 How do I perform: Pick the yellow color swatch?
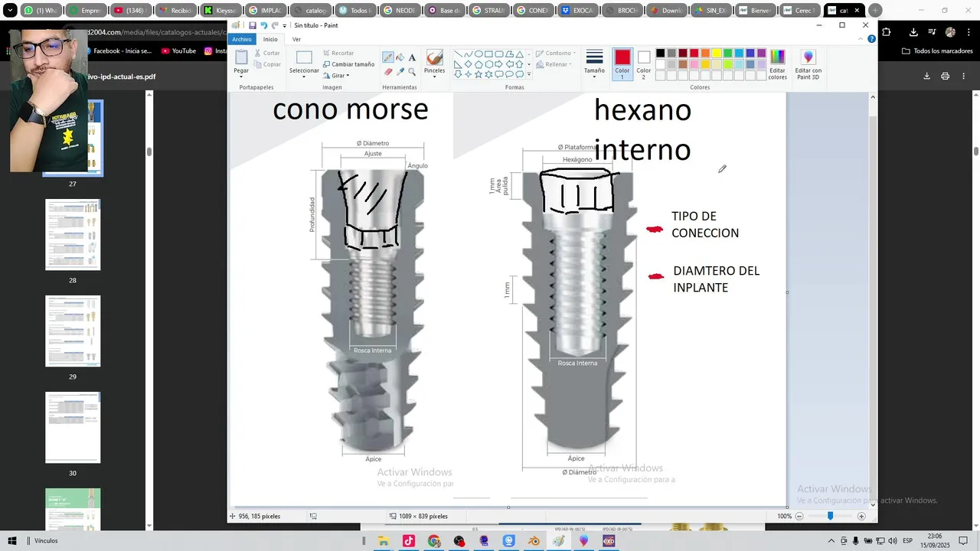(x=717, y=53)
